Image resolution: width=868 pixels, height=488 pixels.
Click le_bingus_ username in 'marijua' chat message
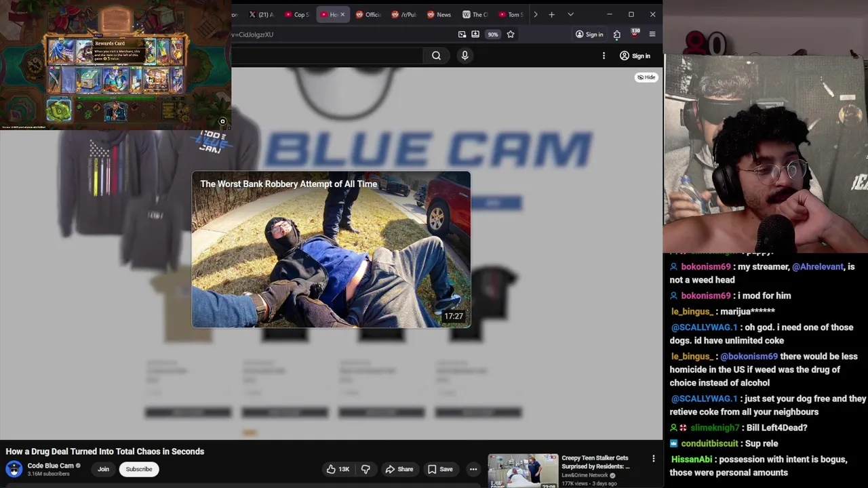click(x=692, y=312)
